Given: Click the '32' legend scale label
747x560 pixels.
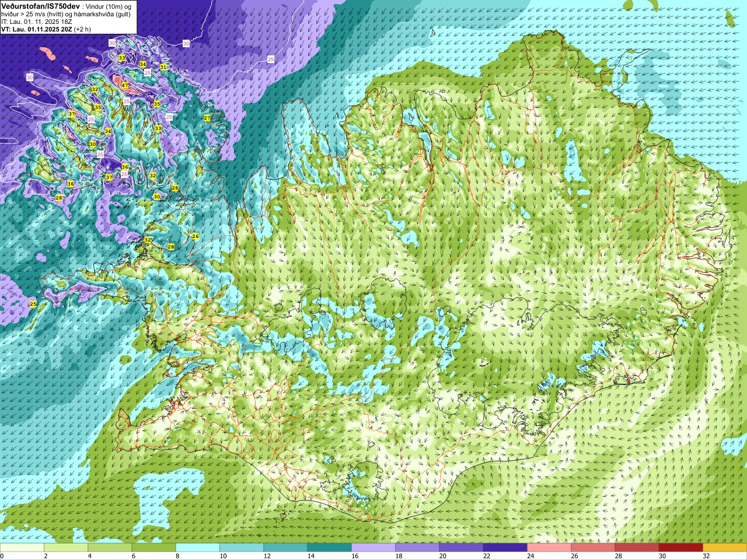Looking at the screenshot, I should pos(706,556).
